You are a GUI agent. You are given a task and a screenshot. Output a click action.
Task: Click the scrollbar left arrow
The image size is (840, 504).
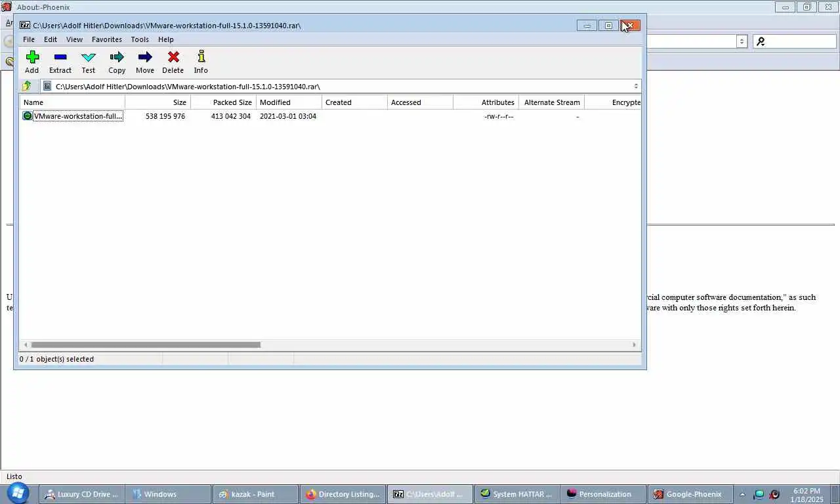[x=26, y=345]
